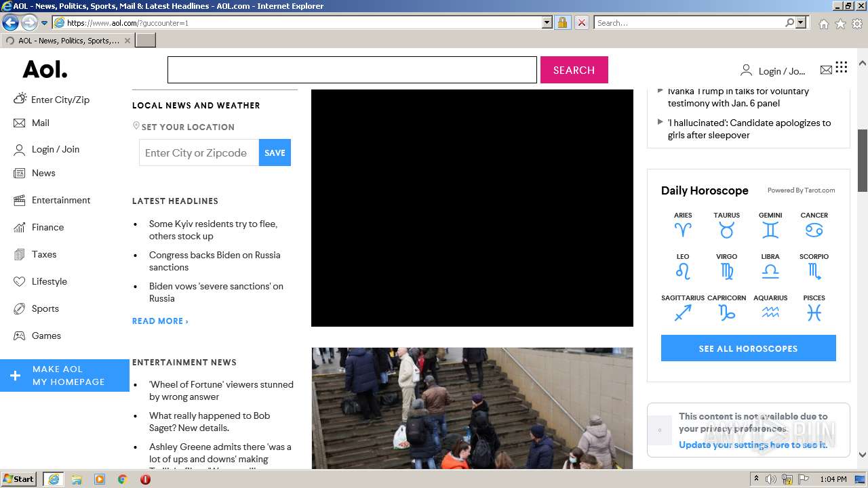Click the security lock icon in address bar
Image resolution: width=868 pixels, height=488 pixels.
pos(562,22)
